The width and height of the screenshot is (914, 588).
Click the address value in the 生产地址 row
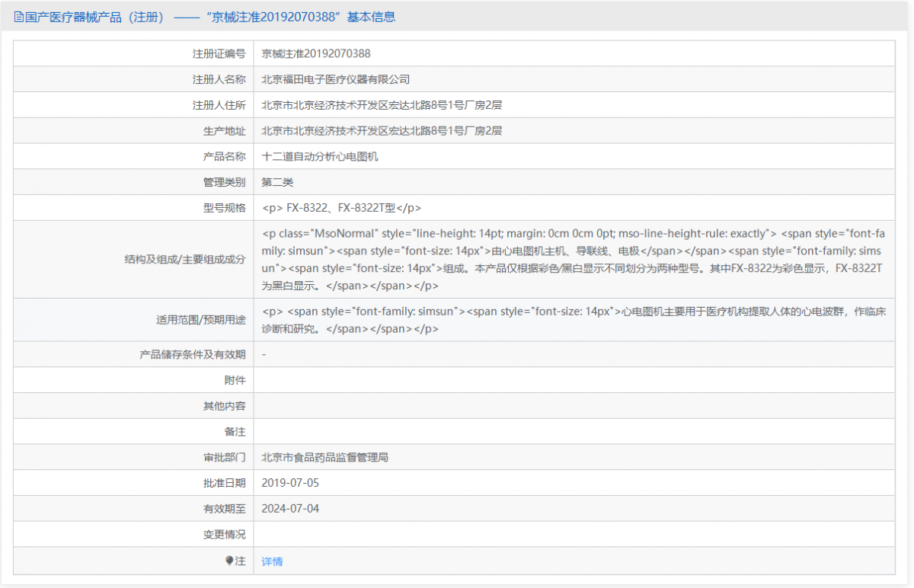382,131
